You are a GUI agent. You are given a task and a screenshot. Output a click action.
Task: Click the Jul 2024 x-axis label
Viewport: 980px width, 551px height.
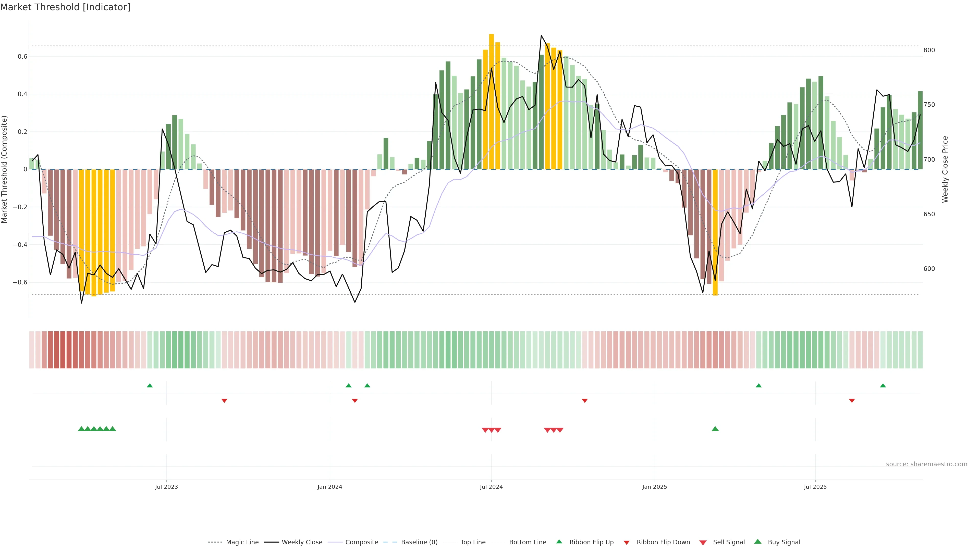[x=491, y=487]
